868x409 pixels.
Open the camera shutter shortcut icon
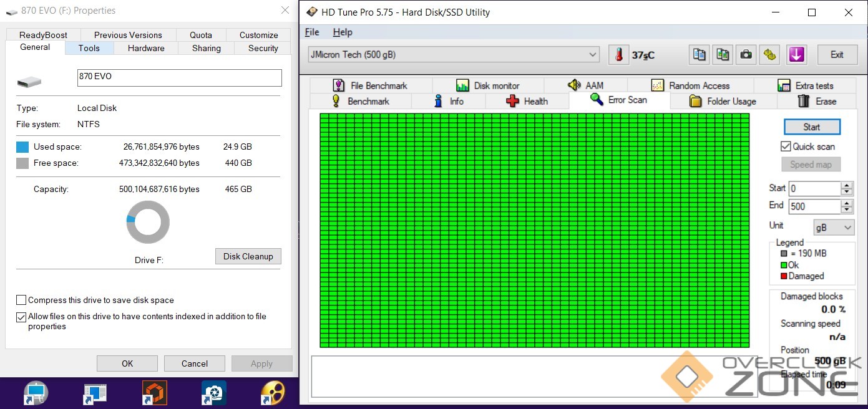point(214,393)
